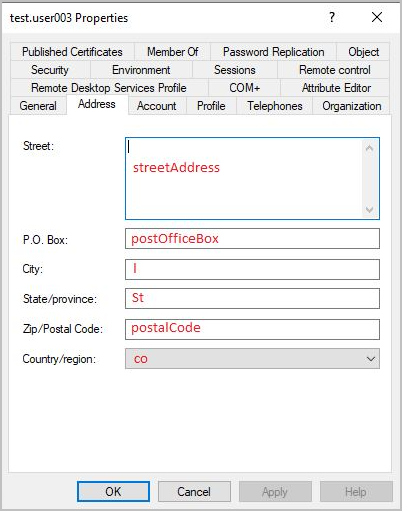402x511 pixels.
Task: Click the City input field
Action: coord(252,269)
